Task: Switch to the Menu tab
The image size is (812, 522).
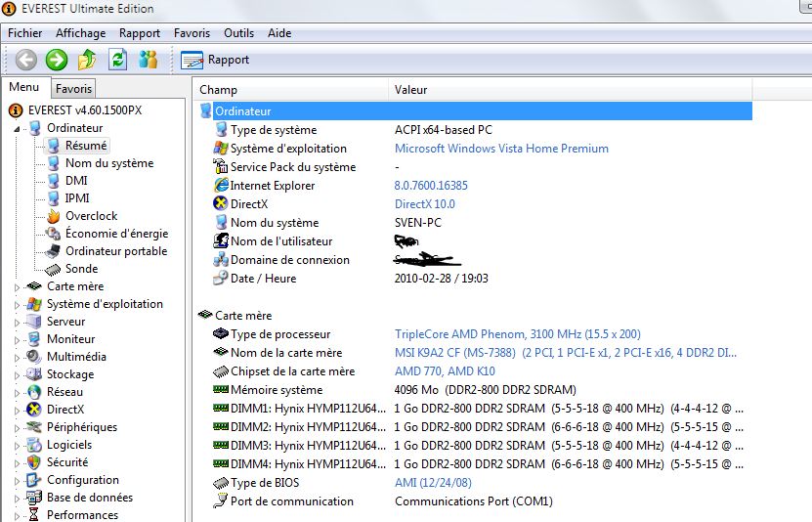Action: pos(24,87)
